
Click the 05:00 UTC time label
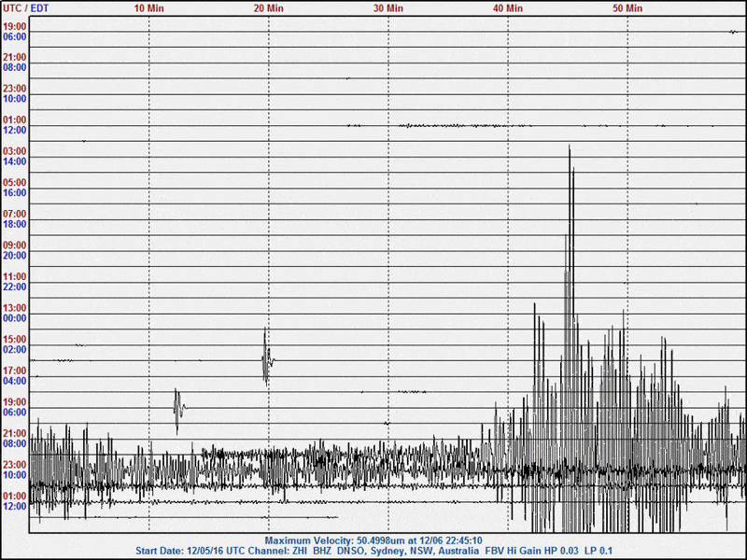tap(15, 182)
